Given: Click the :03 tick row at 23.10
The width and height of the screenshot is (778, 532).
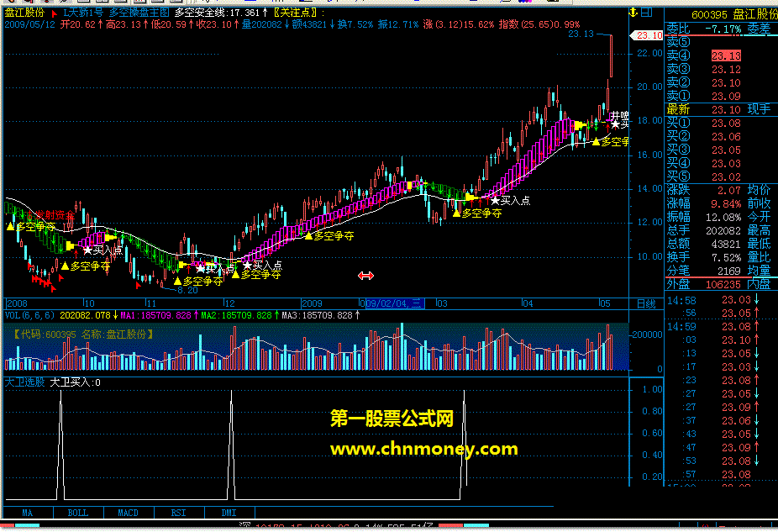Looking at the screenshot, I should tap(721, 340).
